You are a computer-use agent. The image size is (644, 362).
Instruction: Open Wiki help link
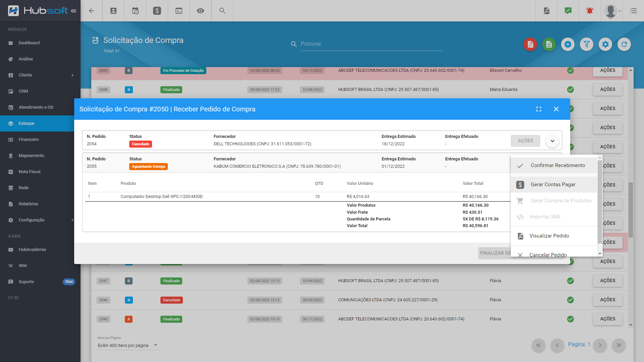point(40,266)
